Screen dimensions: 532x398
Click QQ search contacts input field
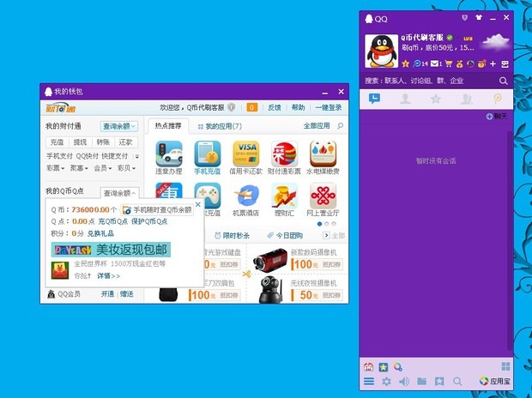[431, 81]
